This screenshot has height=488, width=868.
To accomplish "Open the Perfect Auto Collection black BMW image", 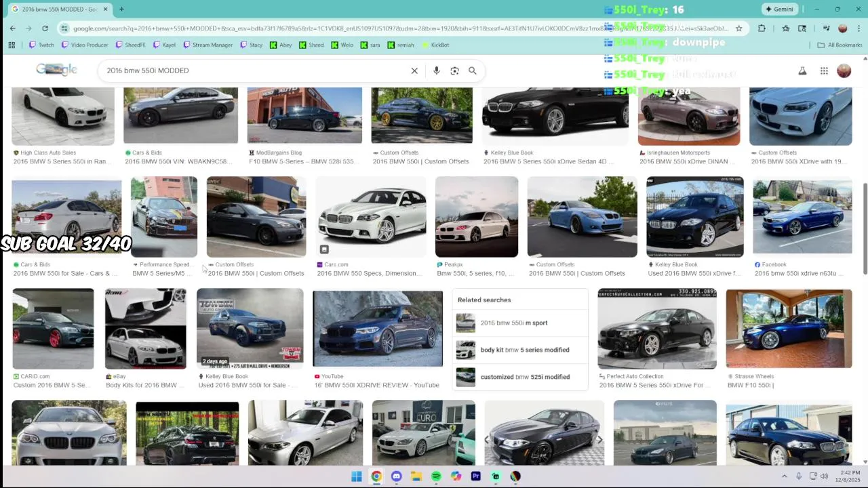I will coord(656,329).
